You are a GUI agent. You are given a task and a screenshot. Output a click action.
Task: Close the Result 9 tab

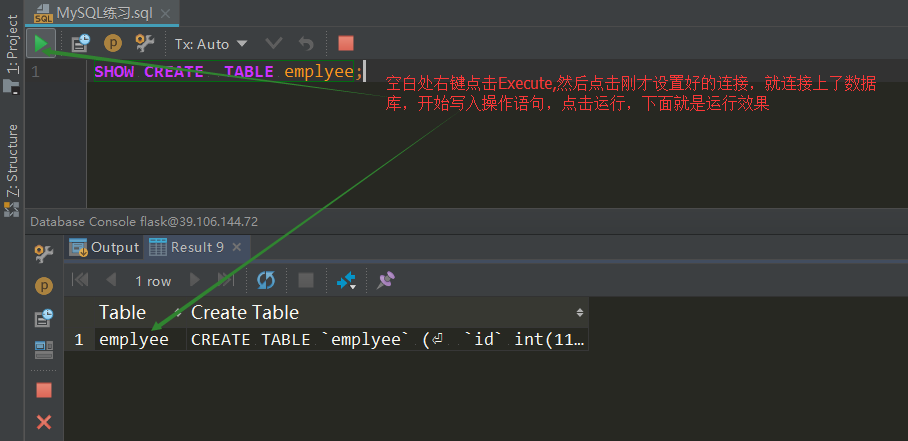click(236, 247)
